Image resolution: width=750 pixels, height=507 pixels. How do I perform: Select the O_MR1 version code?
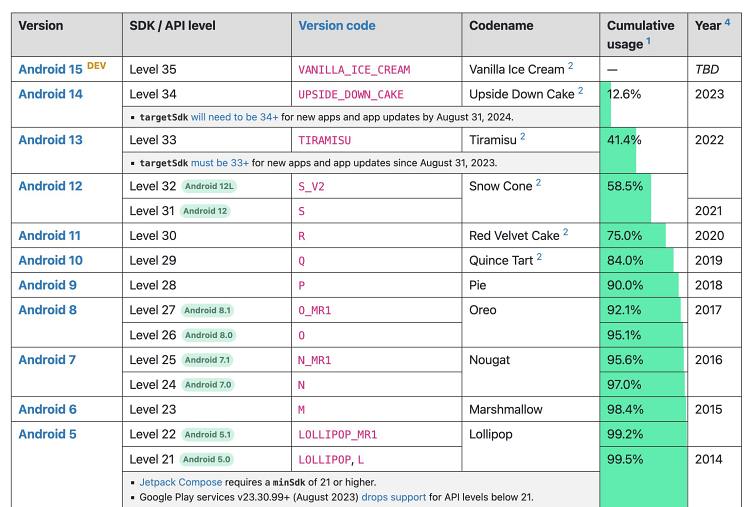click(x=314, y=311)
